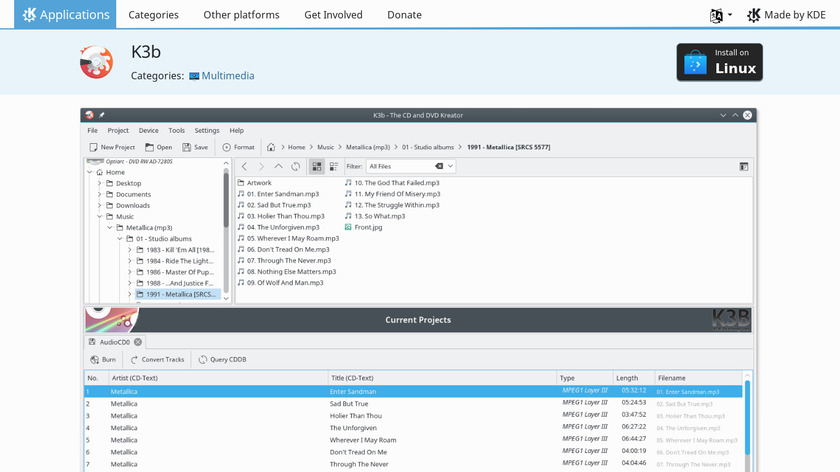Open the Project menu

(118, 130)
